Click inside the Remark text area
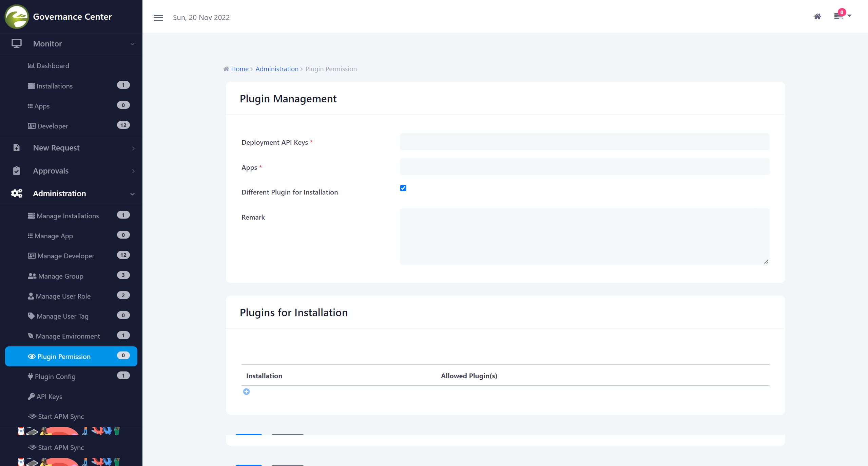The image size is (868, 466). [x=584, y=236]
